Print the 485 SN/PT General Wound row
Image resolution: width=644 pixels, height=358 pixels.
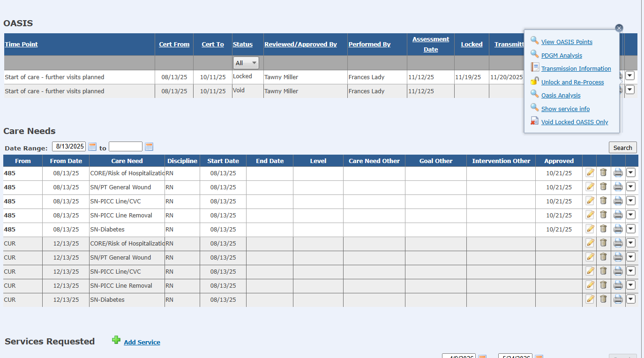pyautogui.click(x=618, y=187)
